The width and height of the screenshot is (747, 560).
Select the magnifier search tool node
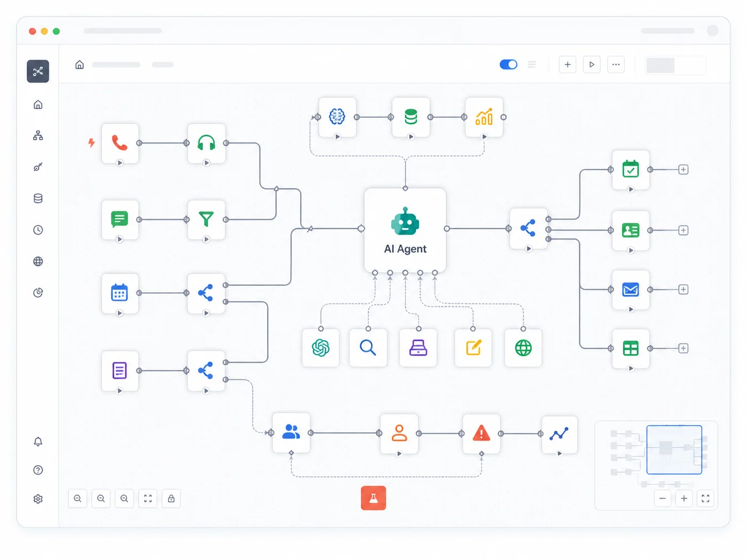tap(368, 348)
